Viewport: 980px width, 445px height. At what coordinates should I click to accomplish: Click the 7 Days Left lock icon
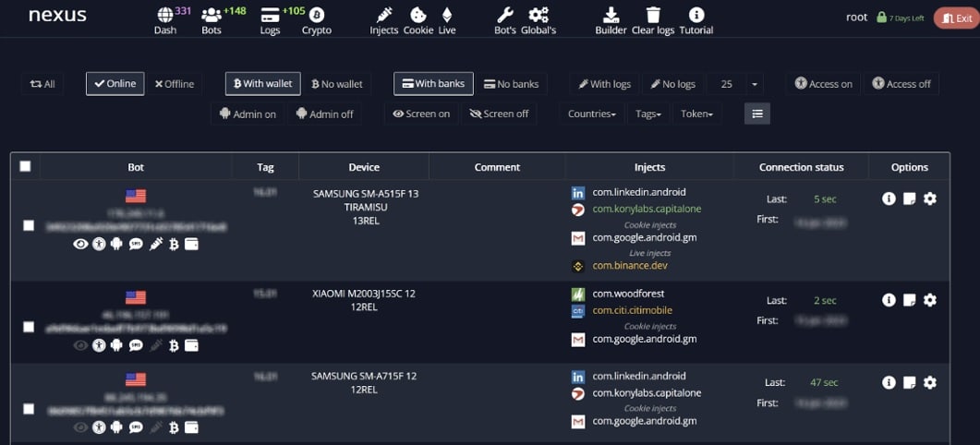tap(881, 18)
